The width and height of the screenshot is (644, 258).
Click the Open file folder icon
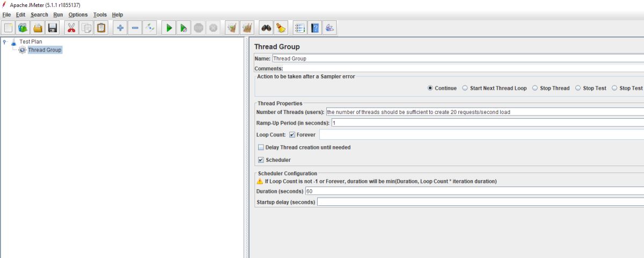(38, 27)
